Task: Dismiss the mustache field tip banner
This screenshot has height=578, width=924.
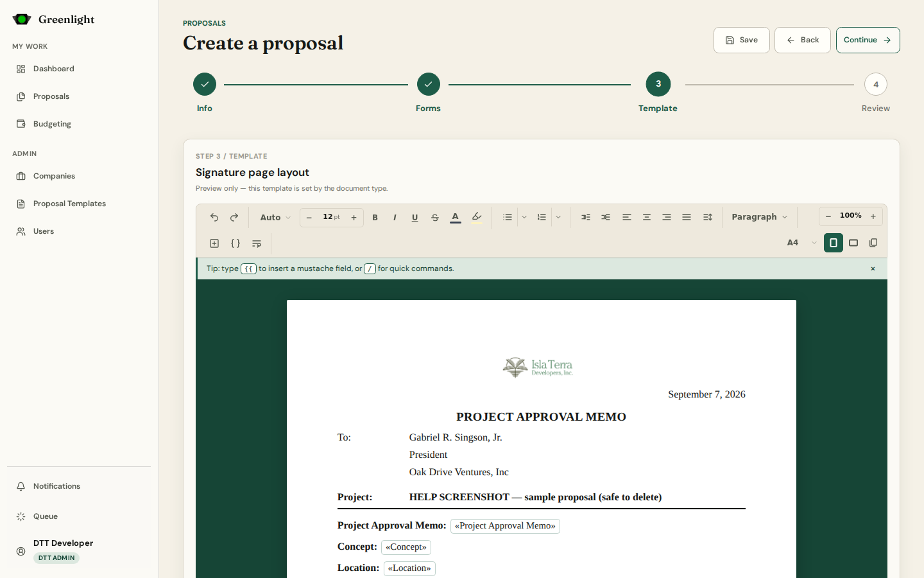Action: point(873,268)
